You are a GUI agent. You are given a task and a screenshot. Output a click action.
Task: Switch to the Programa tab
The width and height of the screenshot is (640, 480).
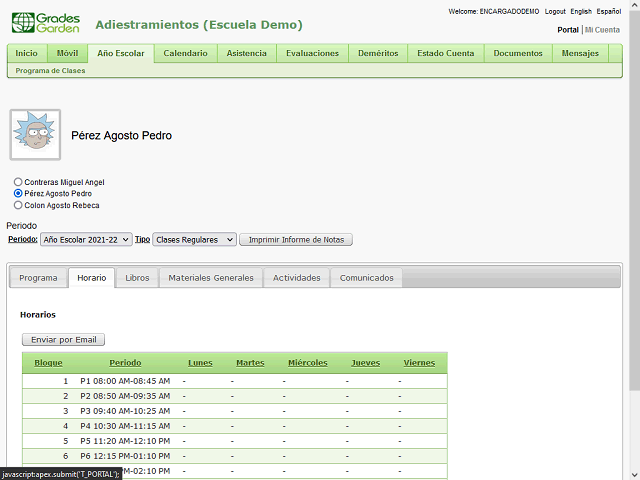point(38,278)
